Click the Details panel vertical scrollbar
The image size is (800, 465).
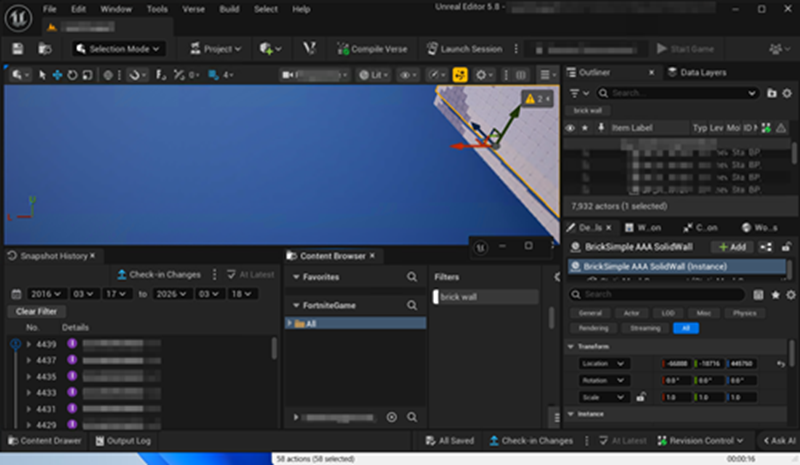[x=792, y=353]
